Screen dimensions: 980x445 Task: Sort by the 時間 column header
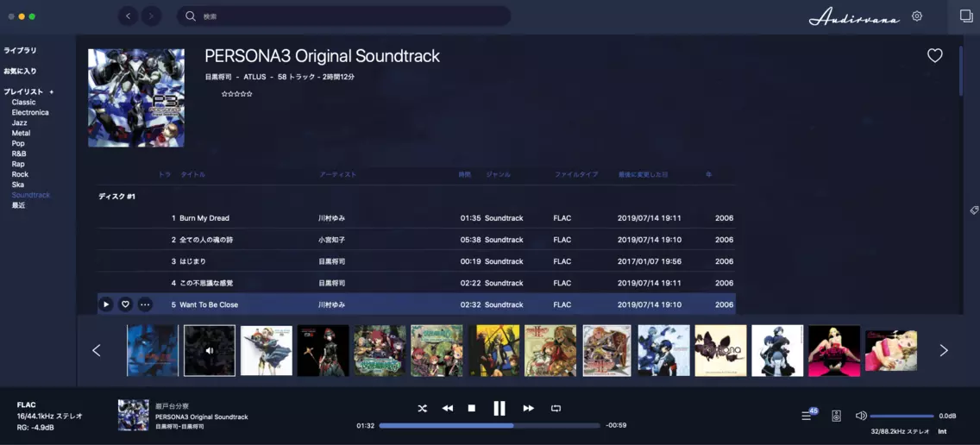465,175
